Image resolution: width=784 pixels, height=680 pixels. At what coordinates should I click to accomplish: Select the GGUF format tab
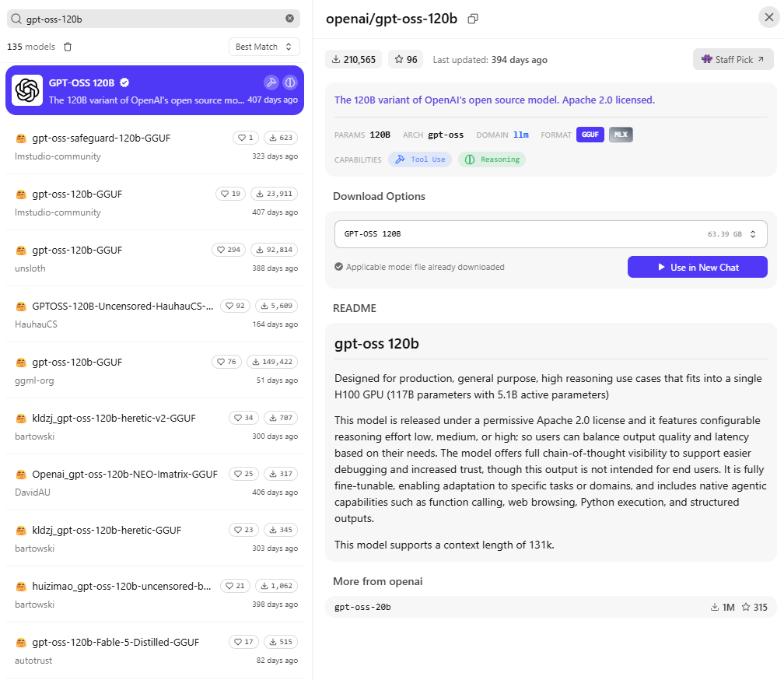tap(590, 135)
